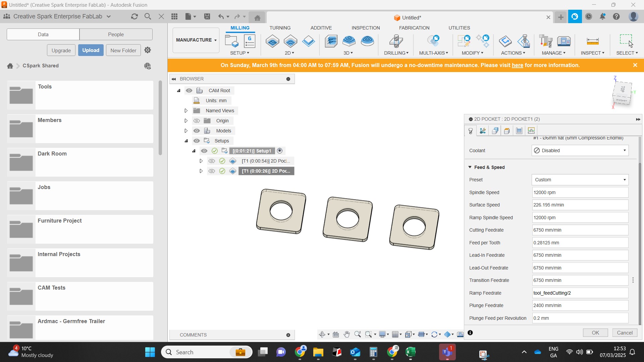The image size is (644, 362).
Task: Open the Preset dropdown
Action: point(580,180)
